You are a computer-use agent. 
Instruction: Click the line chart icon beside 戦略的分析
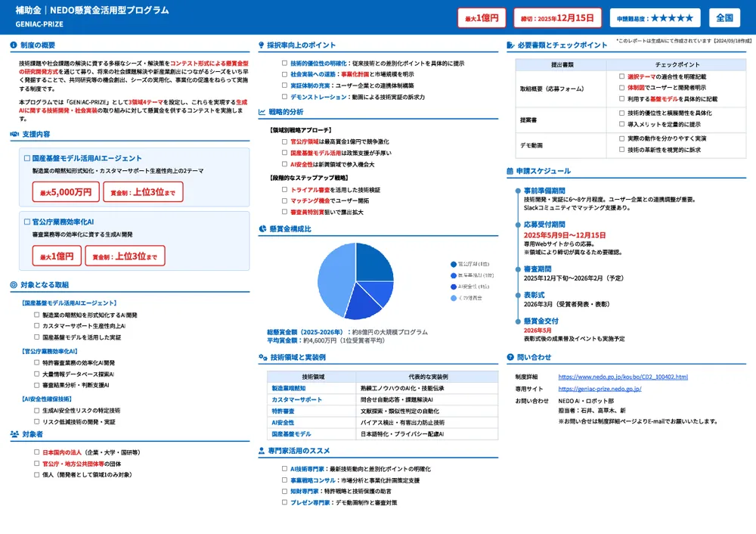262,112
